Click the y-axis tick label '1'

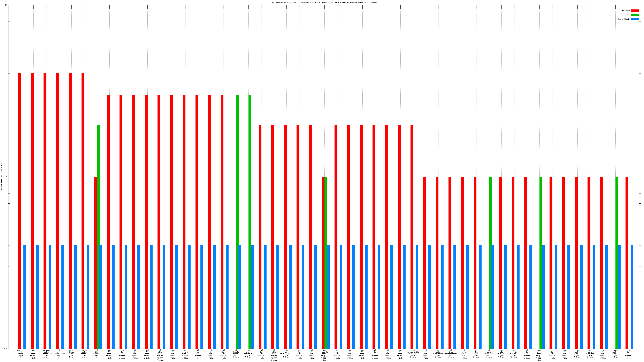(x=7, y=177)
